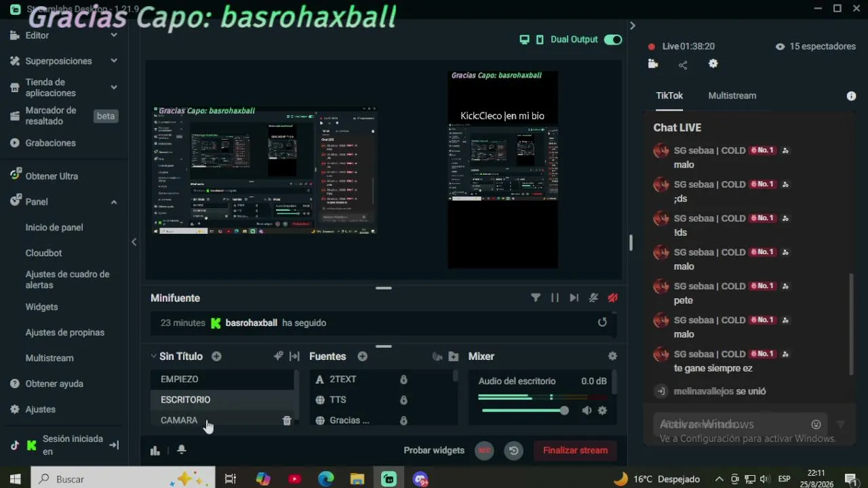This screenshot has width=868, height=488.
Task: Open Marcador de resaltado
Action: (51, 116)
